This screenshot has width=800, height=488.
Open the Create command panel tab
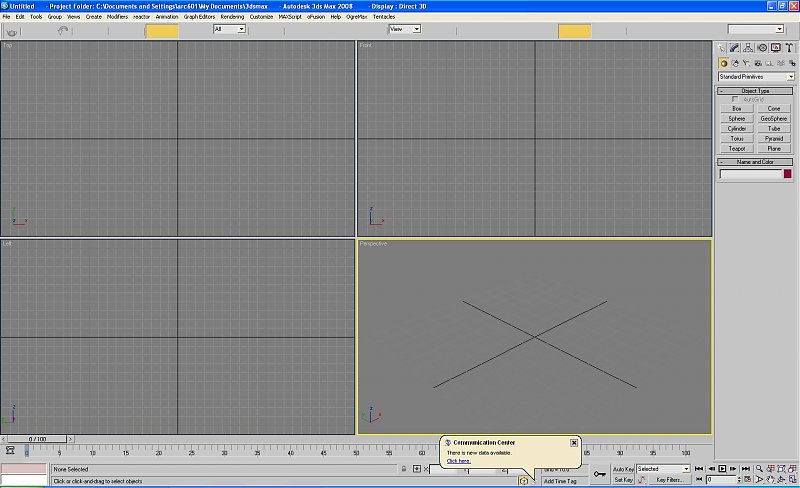click(x=721, y=47)
